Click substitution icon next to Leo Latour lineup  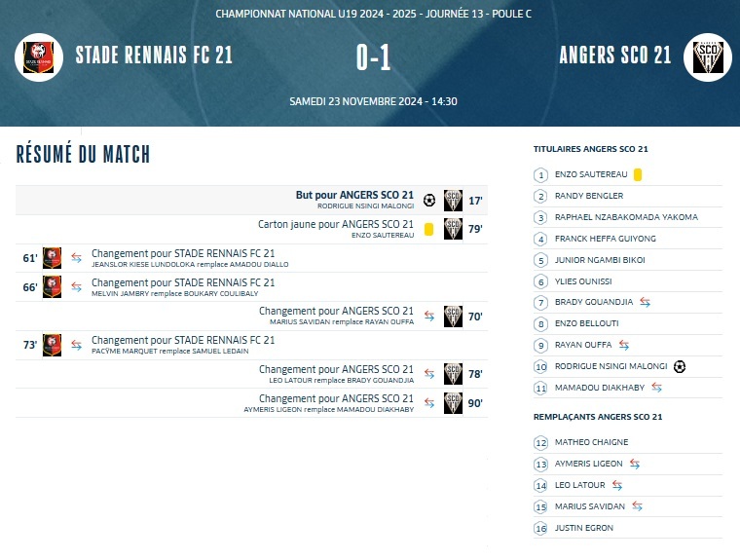click(617, 485)
